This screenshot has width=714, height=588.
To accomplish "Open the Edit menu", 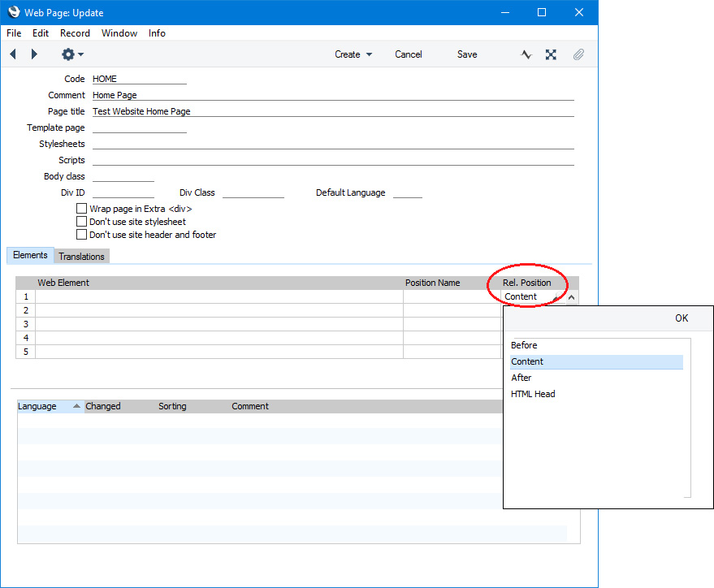I will (41, 33).
